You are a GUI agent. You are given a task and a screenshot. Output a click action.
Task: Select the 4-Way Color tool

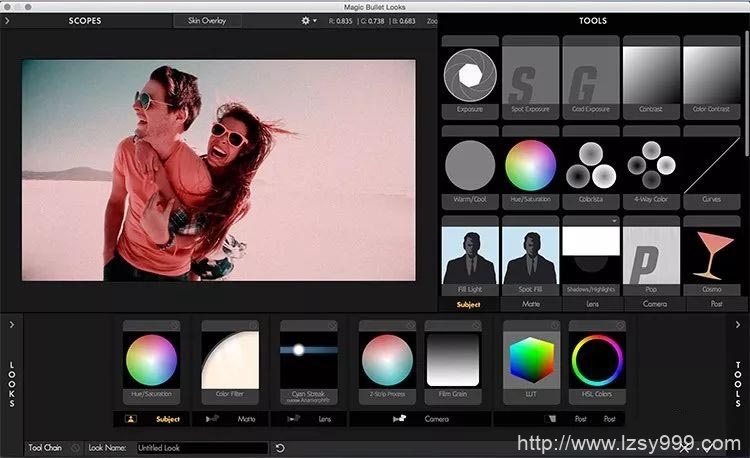(651, 166)
